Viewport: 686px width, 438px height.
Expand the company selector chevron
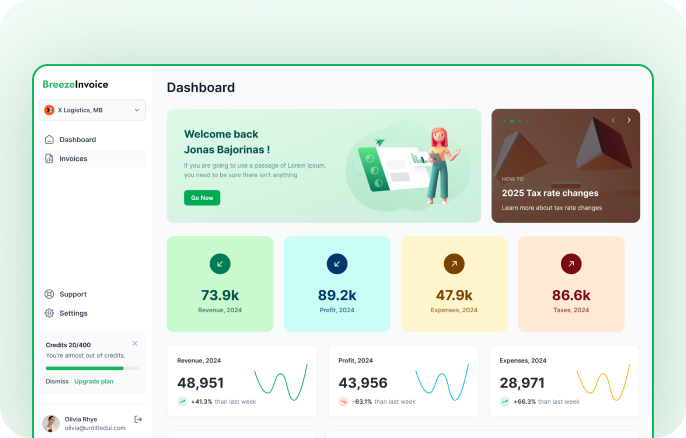137,110
